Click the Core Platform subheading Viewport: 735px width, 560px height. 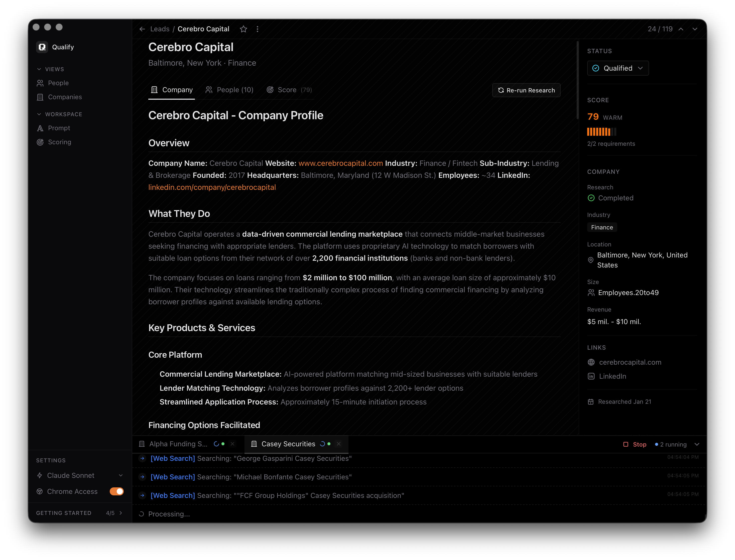click(175, 355)
